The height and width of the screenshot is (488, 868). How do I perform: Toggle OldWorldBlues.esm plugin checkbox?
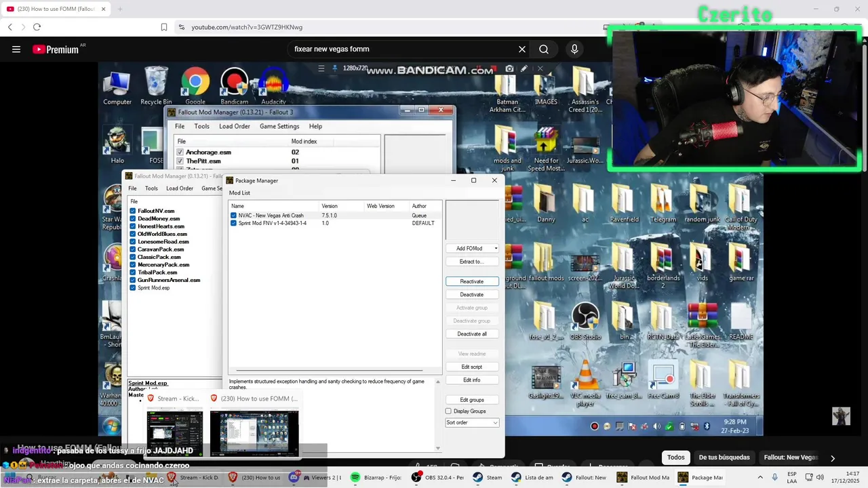133,234
